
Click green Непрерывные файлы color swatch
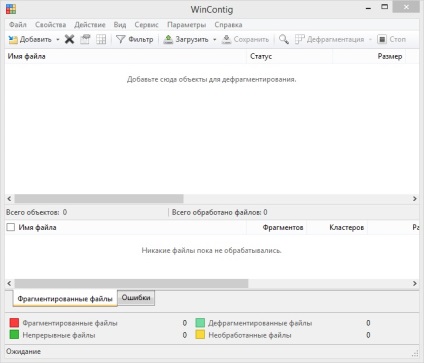point(14,334)
